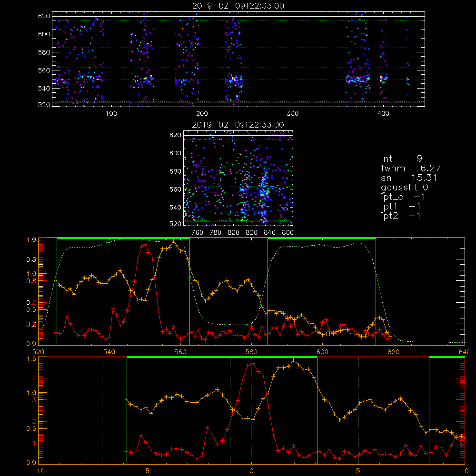This screenshot has height=476, width=476.
Task: Click x-axis label 820 on middle plot
Action: (x=251, y=233)
